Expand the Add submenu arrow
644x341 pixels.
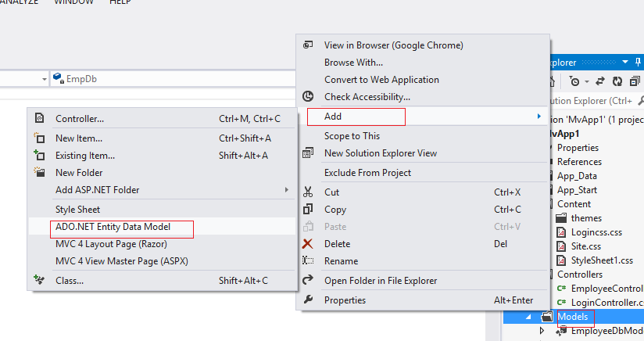click(538, 117)
